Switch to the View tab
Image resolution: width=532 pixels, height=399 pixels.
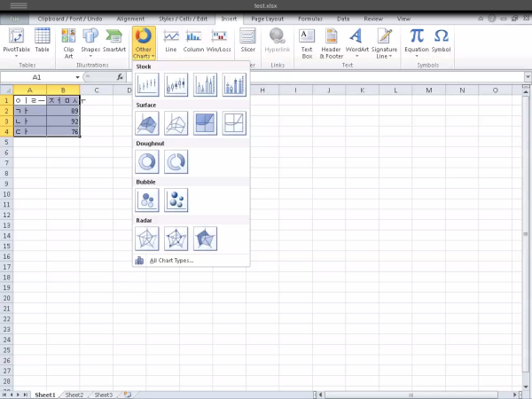tap(403, 19)
